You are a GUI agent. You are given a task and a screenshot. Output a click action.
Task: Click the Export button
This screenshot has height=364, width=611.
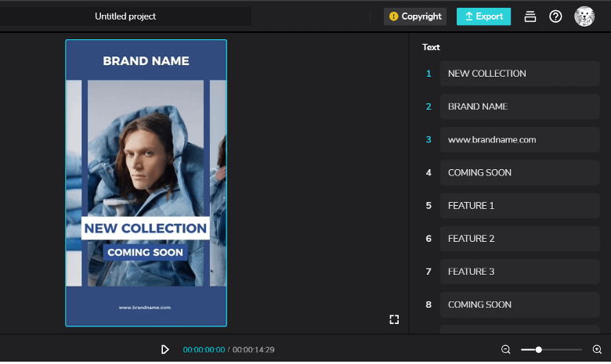coord(483,16)
